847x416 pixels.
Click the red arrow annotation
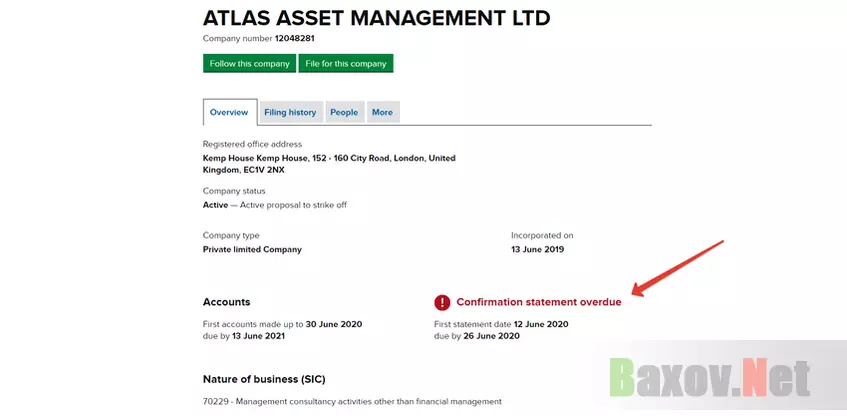pyautogui.click(x=677, y=269)
